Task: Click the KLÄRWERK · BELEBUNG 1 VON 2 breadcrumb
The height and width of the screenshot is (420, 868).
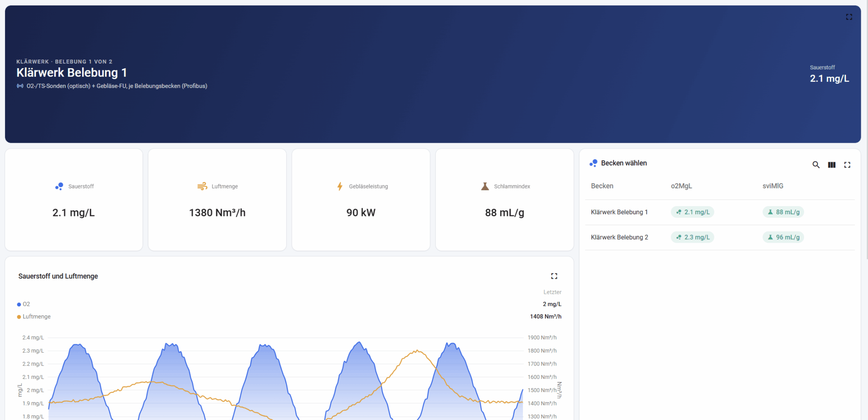Action: tap(64, 62)
